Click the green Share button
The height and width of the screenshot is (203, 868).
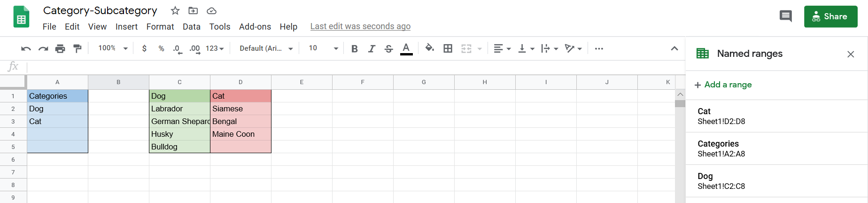click(x=830, y=16)
